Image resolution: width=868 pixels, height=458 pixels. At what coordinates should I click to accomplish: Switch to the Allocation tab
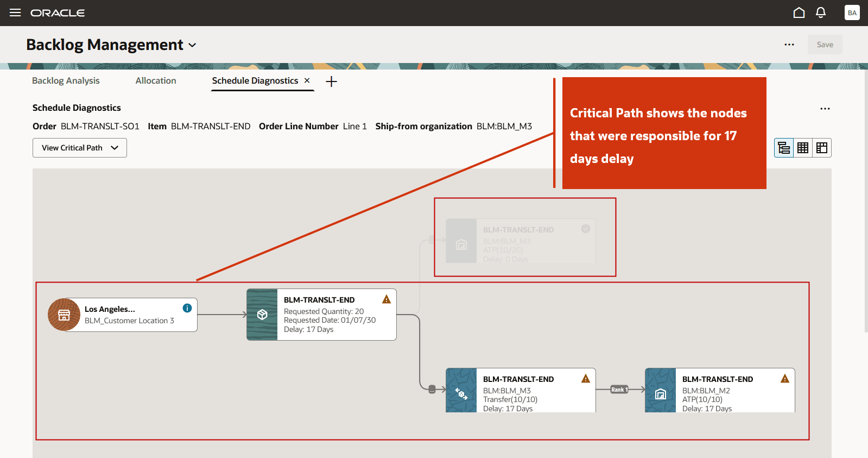pos(156,80)
